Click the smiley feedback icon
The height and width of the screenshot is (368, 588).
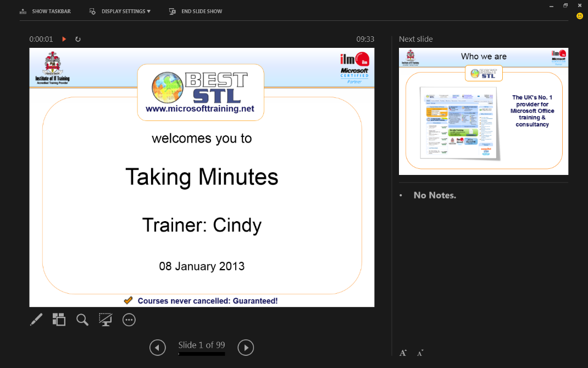point(580,16)
